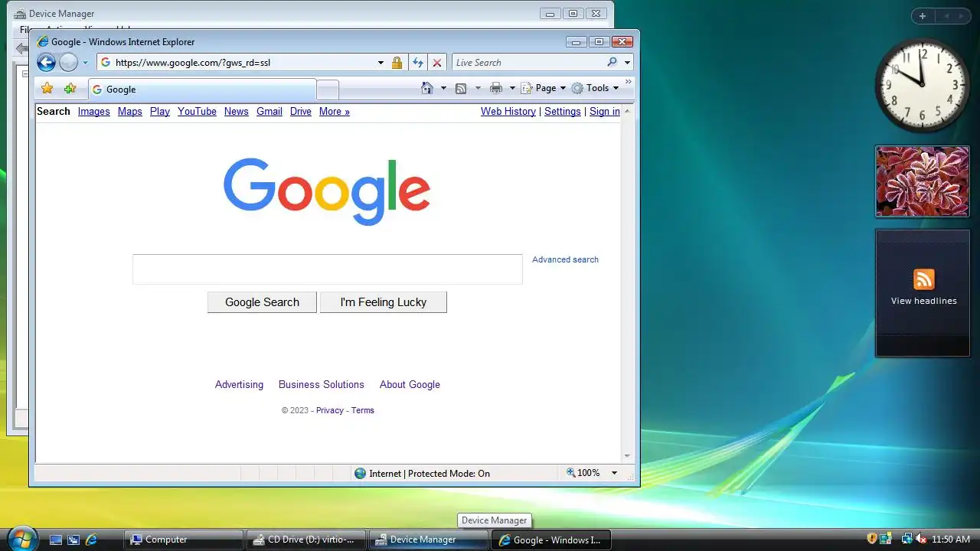Open the Web History link
Viewport: 980px width, 551px height.
coord(508,111)
